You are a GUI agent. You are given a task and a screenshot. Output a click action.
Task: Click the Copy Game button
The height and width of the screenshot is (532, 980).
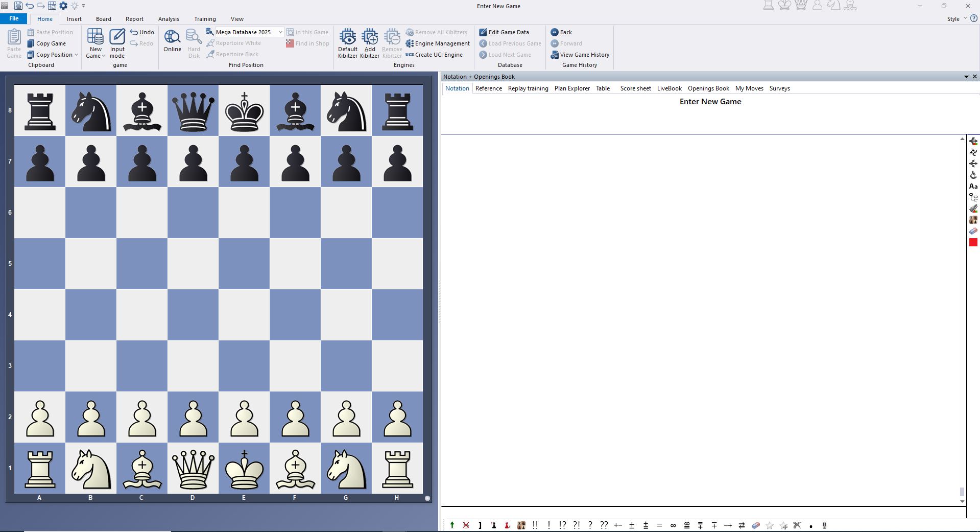[x=51, y=43]
